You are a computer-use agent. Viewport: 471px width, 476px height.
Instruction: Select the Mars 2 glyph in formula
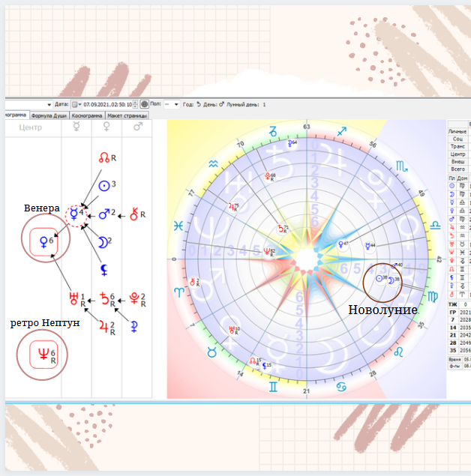coord(107,214)
